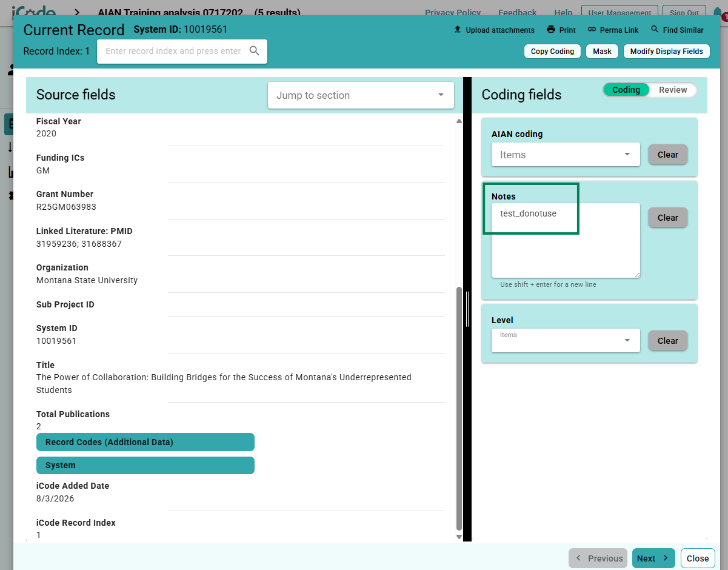Open the AIAN coding Items dropdown
Screen dimensions: 728x570
(566, 155)
